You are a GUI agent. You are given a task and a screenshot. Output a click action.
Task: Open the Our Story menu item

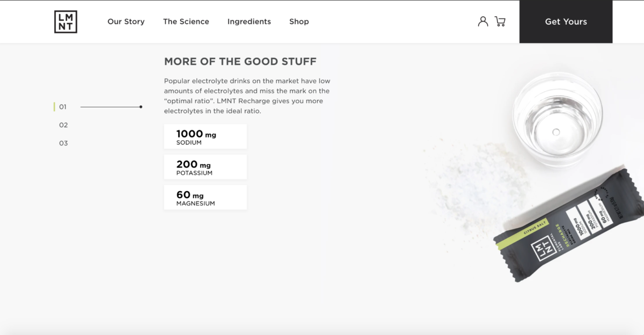[126, 21]
